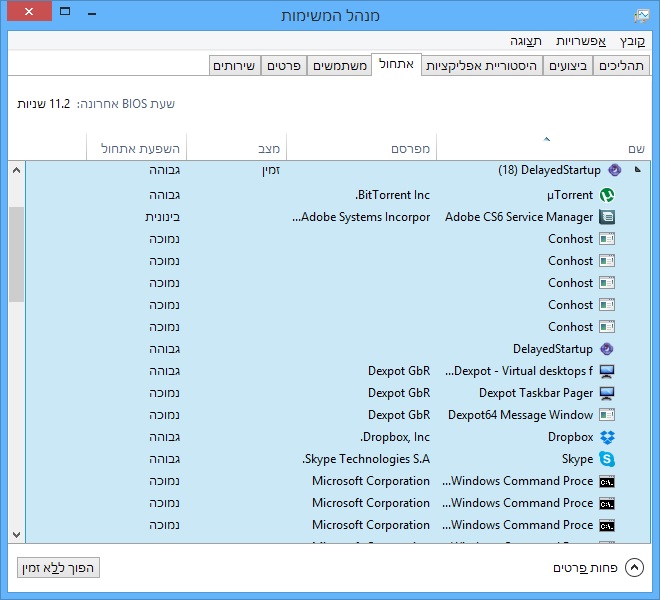
Task: Click the DelayedStartup (18) group icon
Action: [x=615, y=171]
